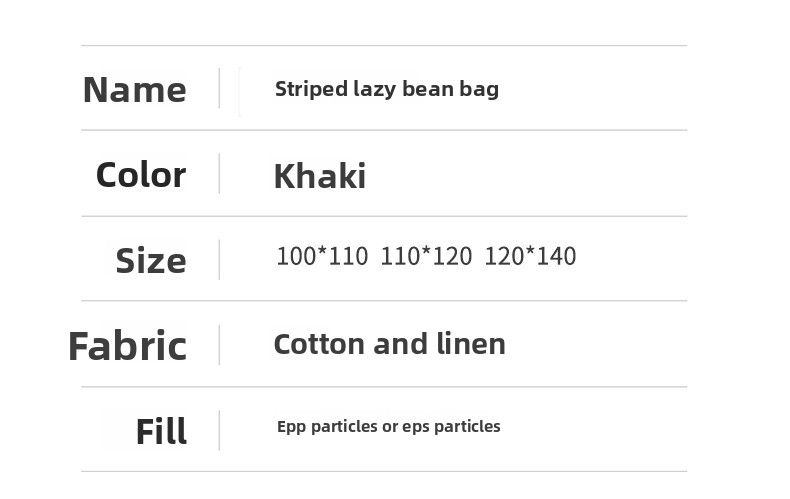
Task: Click "eps particles" in the fill row
Action: pos(451,427)
